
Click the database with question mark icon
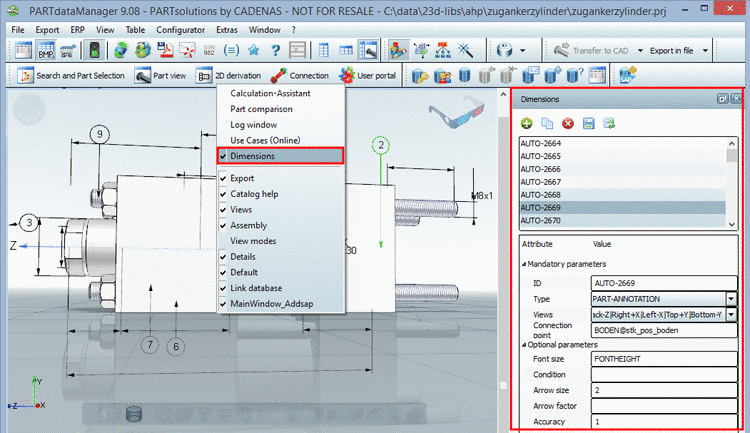[x=574, y=75]
